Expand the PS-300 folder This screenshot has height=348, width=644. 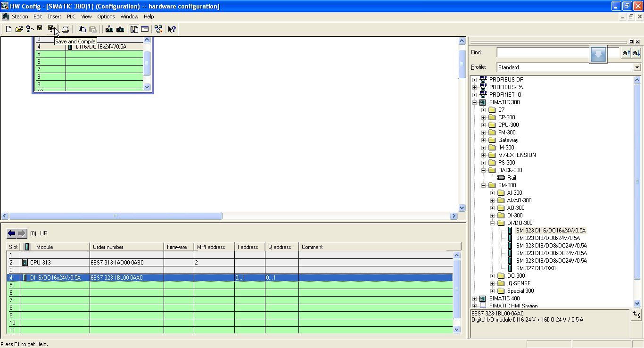pyautogui.click(x=484, y=163)
